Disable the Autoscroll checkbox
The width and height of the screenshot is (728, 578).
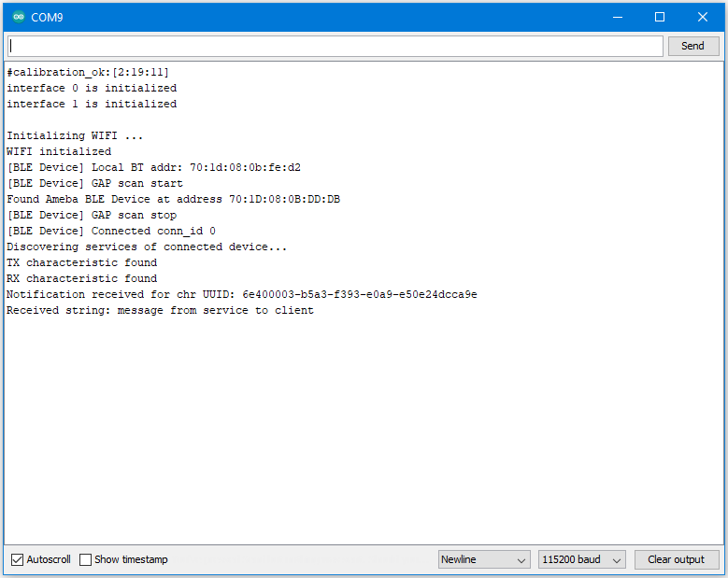coord(18,559)
